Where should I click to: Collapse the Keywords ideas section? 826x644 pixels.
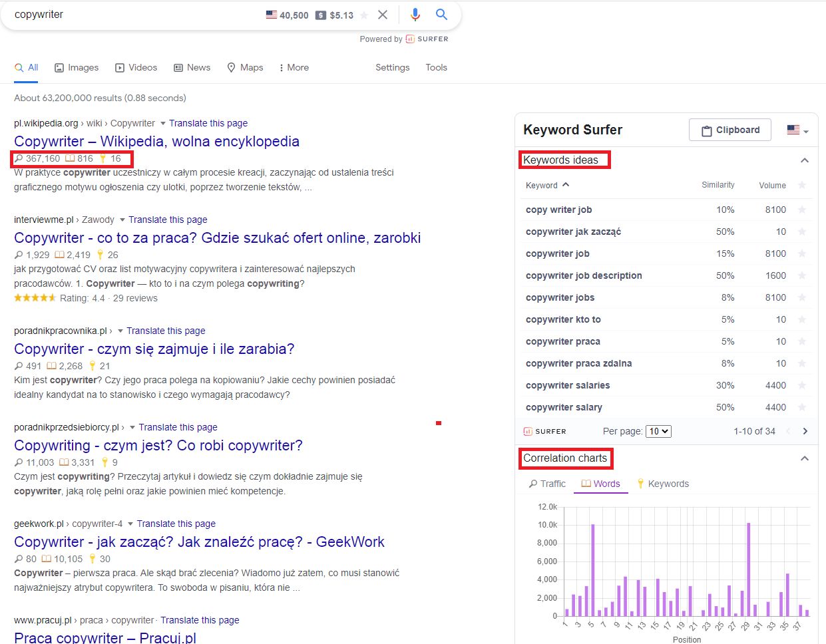[804, 160]
